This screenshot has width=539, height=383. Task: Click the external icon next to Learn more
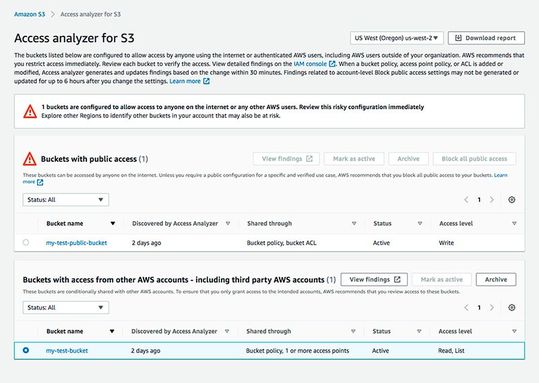[206, 81]
